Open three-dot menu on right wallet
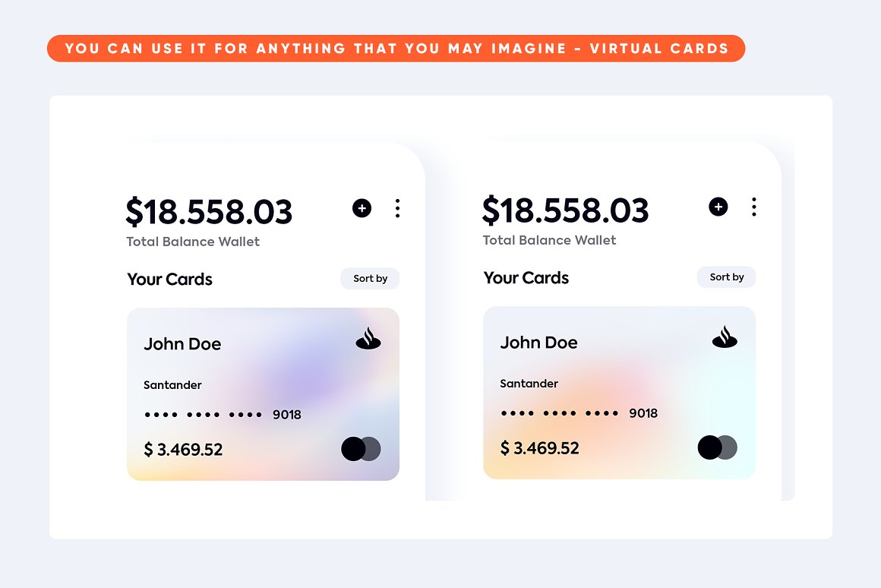Screen dimensions: 881x588 pyautogui.click(x=753, y=207)
